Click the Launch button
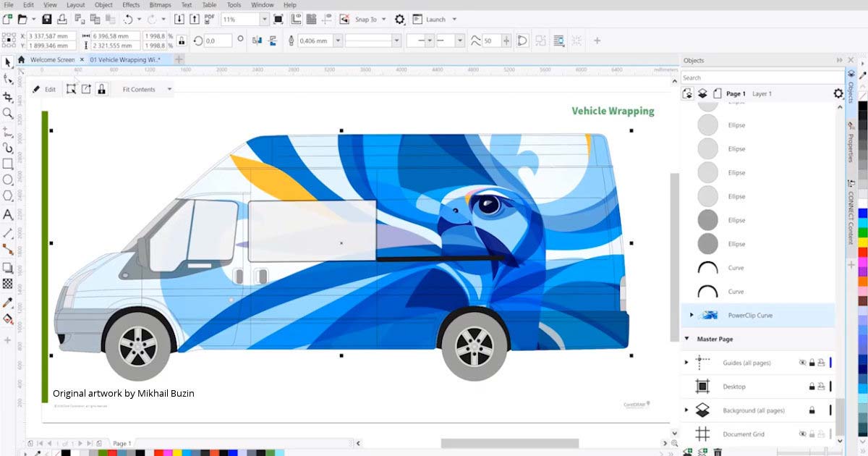868x456 pixels. (x=435, y=20)
